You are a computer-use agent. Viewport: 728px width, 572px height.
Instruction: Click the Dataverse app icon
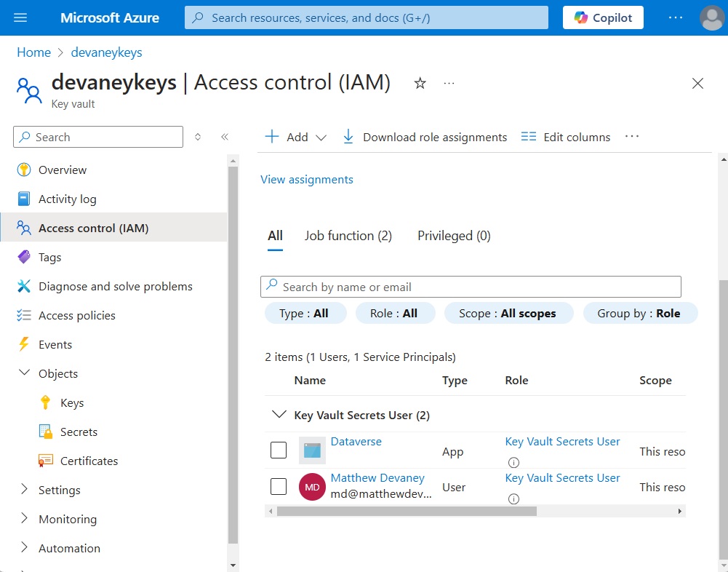pyautogui.click(x=312, y=450)
